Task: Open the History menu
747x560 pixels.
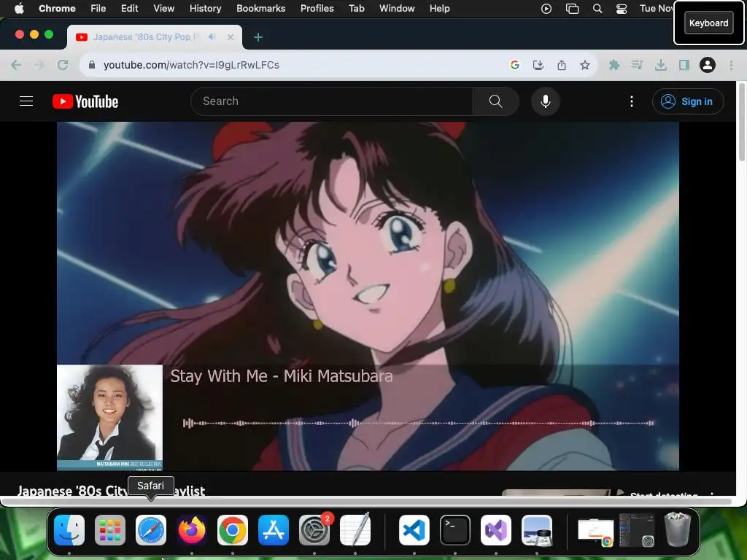Action: tap(205, 8)
